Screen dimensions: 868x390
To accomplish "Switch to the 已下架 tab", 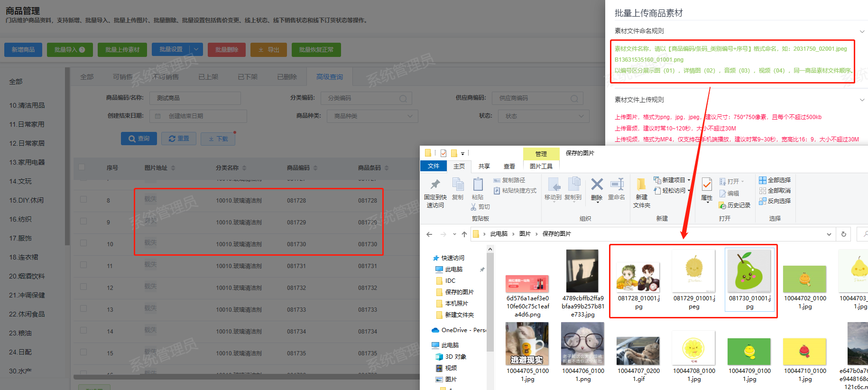I will pos(248,77).
